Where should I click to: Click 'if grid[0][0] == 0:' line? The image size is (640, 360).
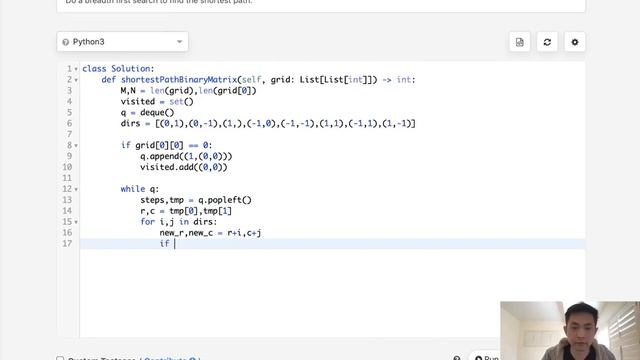point(167,145)
